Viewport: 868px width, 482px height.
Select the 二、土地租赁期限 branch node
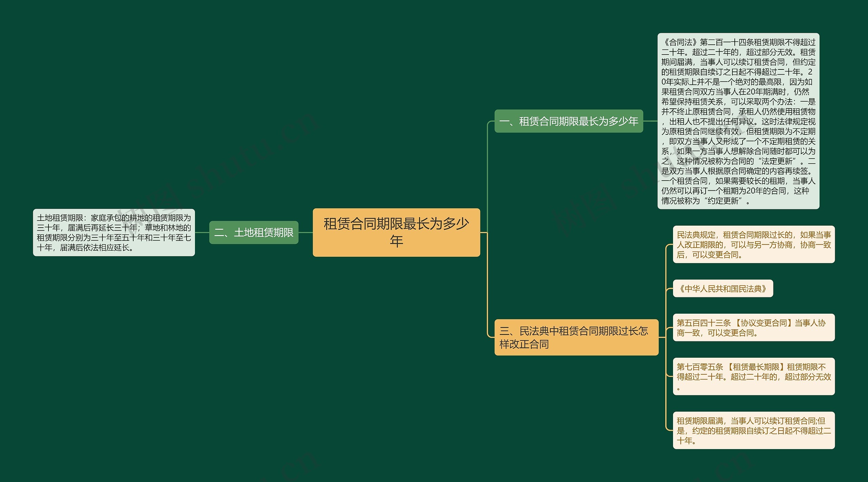point(254,232)
